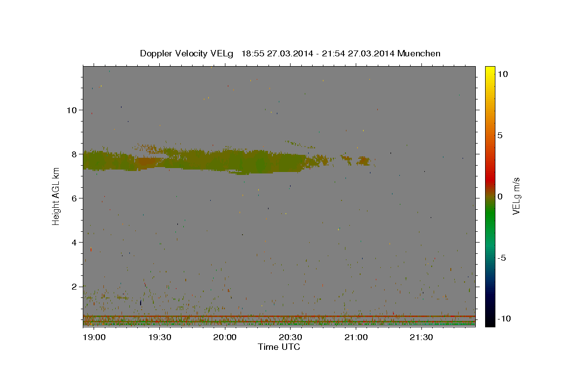Click the yellow top of the colorbar
The width and height of the screenshot is (588, 392).
(x=490, y=71)
